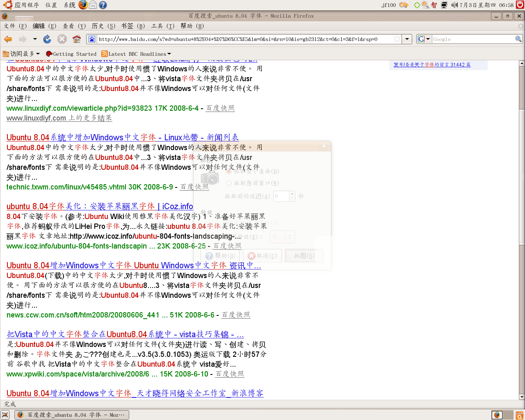Open the 系统 panel menu
The height and width of the screenshot is (420, 525).
coord(70,5)
